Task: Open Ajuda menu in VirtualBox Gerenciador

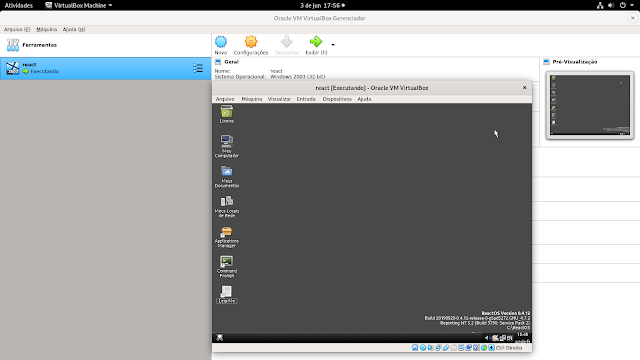Action: (74, 29)
